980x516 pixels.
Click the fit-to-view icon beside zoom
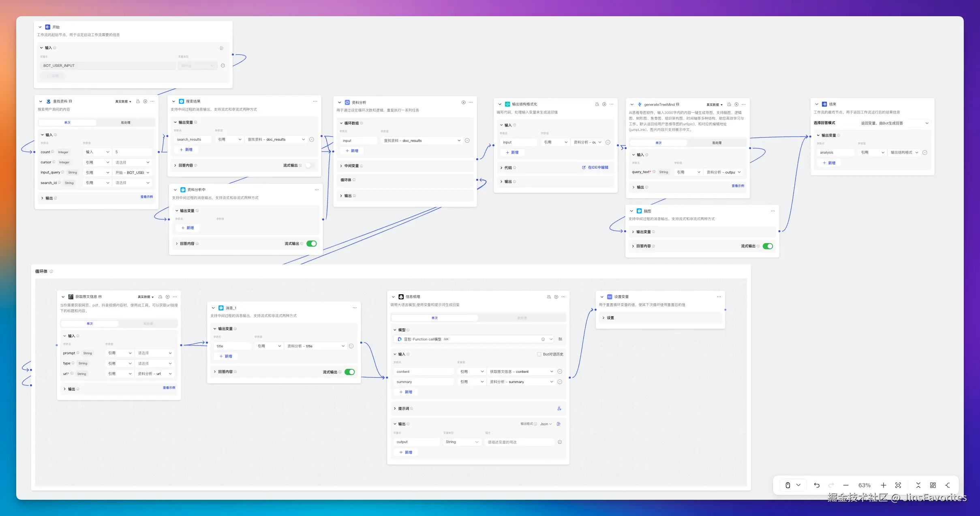coord(898,485)
